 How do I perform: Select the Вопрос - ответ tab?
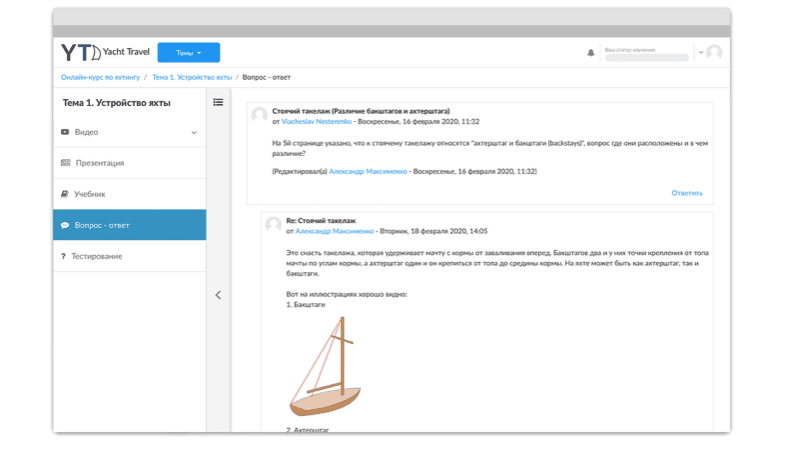(101, 225)
